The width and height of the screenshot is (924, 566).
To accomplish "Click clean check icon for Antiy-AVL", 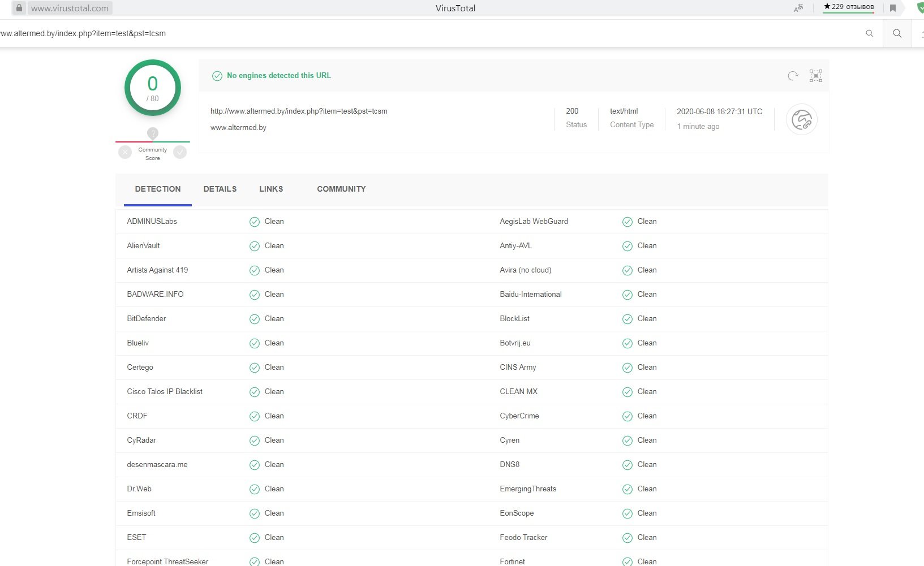I will (x=628, y=246).
